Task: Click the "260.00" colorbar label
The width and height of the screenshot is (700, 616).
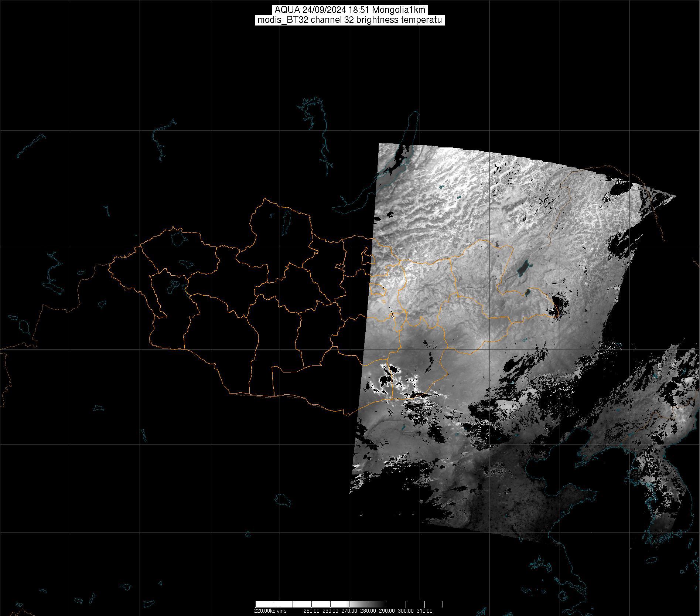Action: (330, 611)
